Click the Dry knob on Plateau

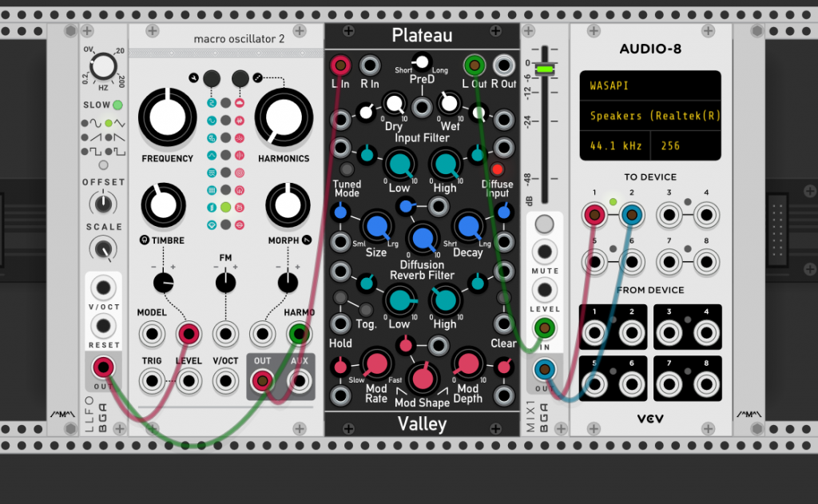coord(395,103)
